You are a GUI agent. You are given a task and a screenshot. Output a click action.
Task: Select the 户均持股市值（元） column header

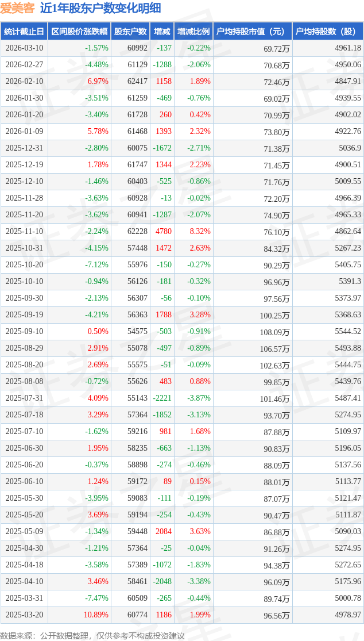252,32
